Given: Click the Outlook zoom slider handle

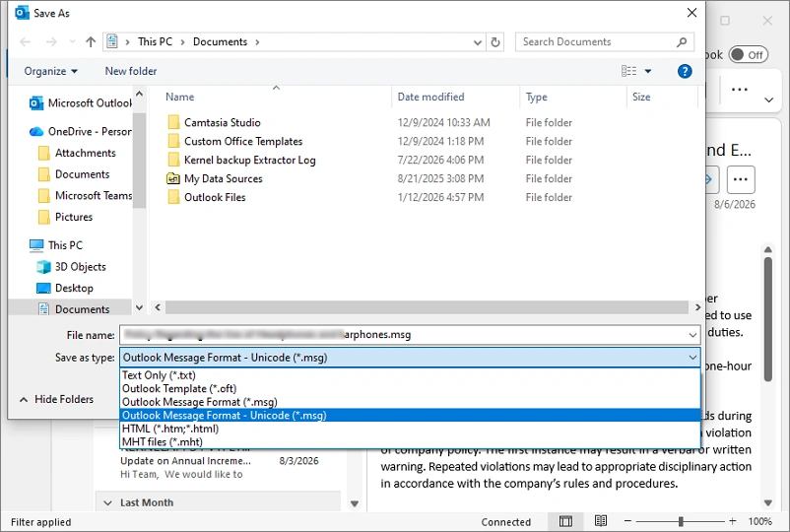Looking at the screenshot, I should [681, 521].
